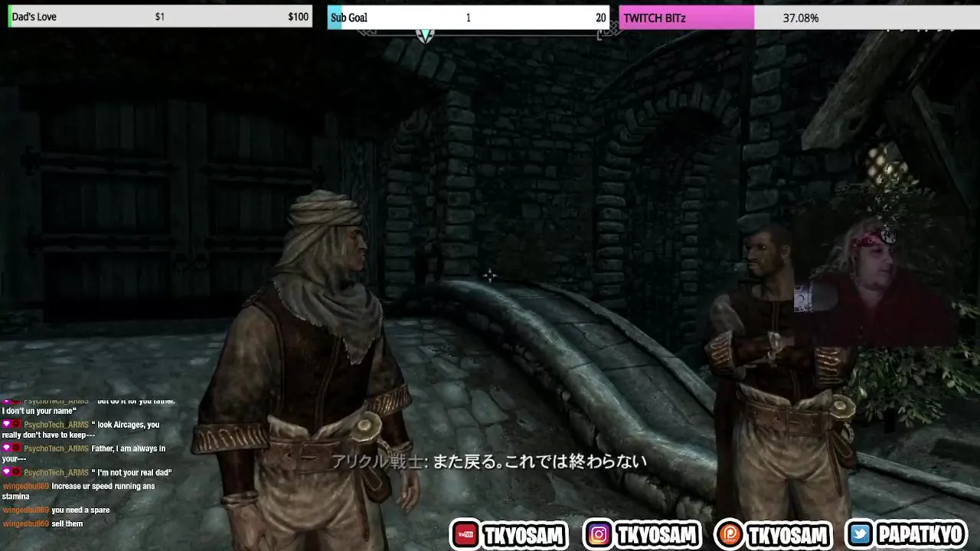Click wingedbull69 name on "Increase ur speed" message
980x551 pixels.
[26, 486]
